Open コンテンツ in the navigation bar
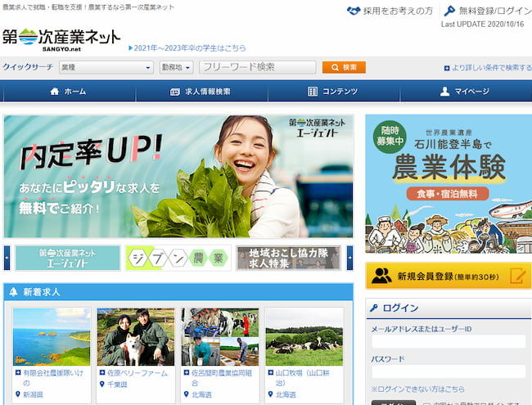Viewport: 532px width, 405px height. [334, 92]
